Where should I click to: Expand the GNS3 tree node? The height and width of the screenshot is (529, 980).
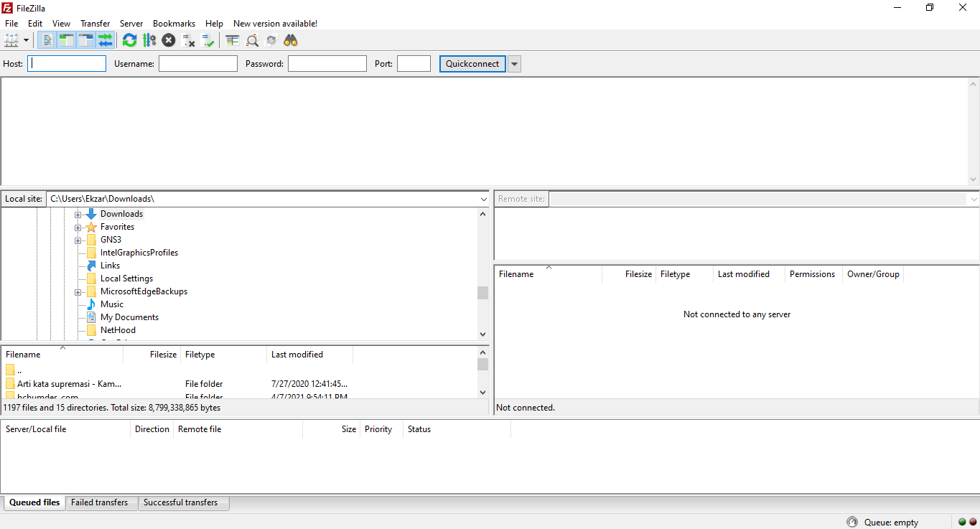[x=78, y=240]
